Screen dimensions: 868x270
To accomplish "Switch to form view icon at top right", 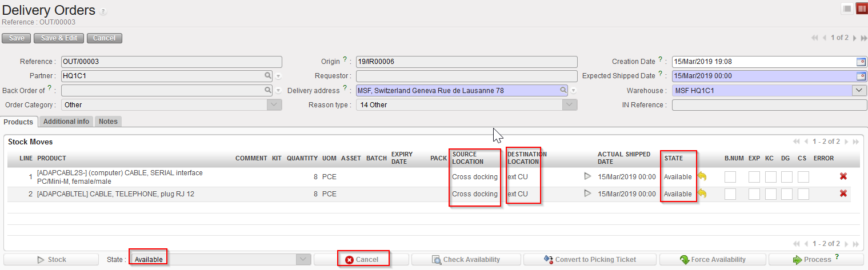I will tap(861, 9).
